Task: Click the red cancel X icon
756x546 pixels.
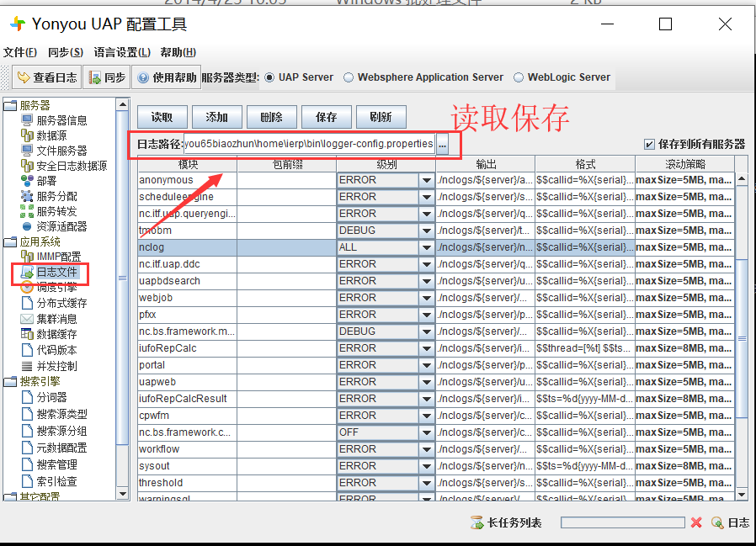Action: 696,522
